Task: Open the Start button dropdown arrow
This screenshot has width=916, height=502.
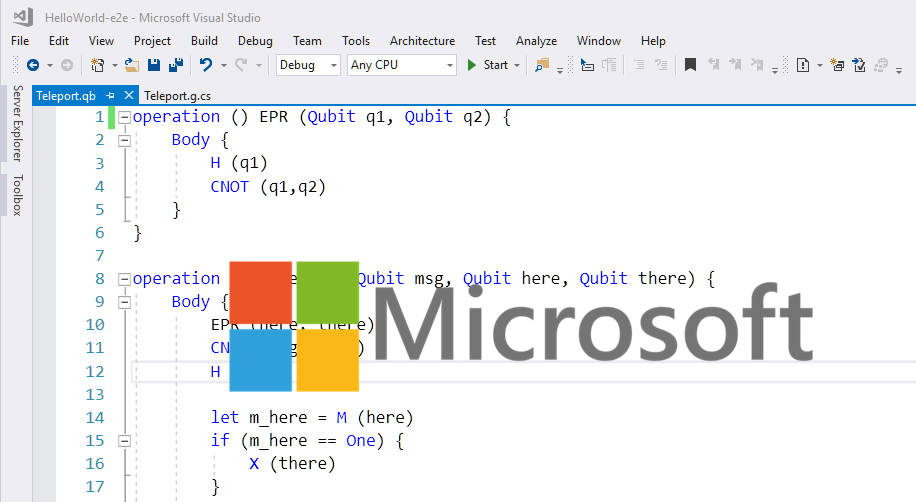Action: [x=517, y=65]
